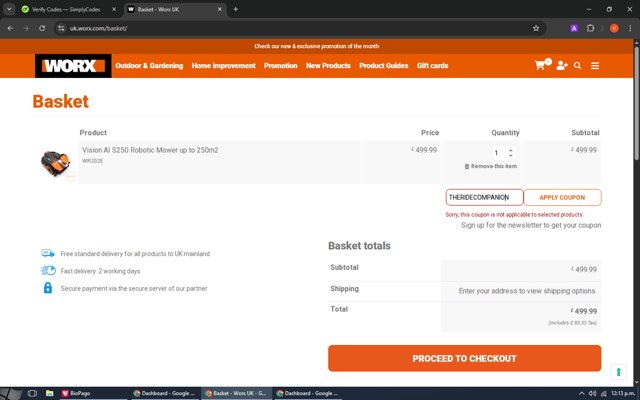
Task: Open volume control in system tray
Action: pyautogui.click(x=592, y=393)
